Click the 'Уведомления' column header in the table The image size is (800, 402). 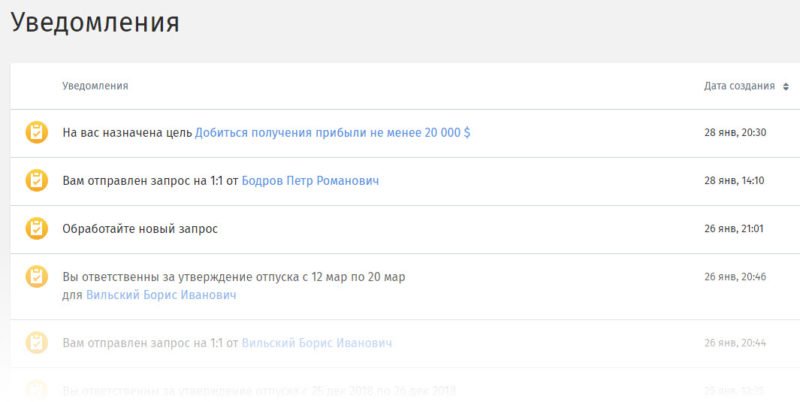click(x=95, y=86)
